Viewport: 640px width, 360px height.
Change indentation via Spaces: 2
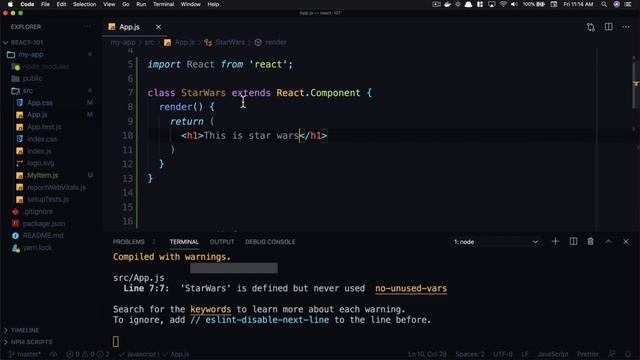pos(470,354)
